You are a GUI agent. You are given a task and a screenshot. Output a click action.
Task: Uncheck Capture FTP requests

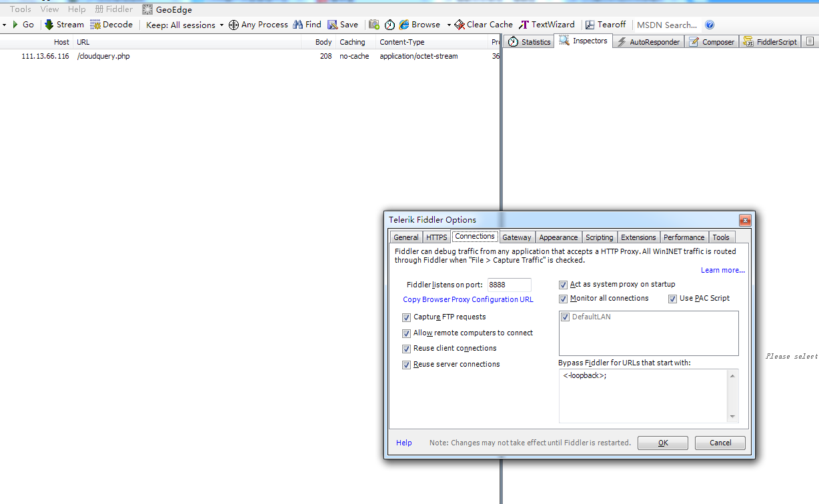click(x=407, y=317)
